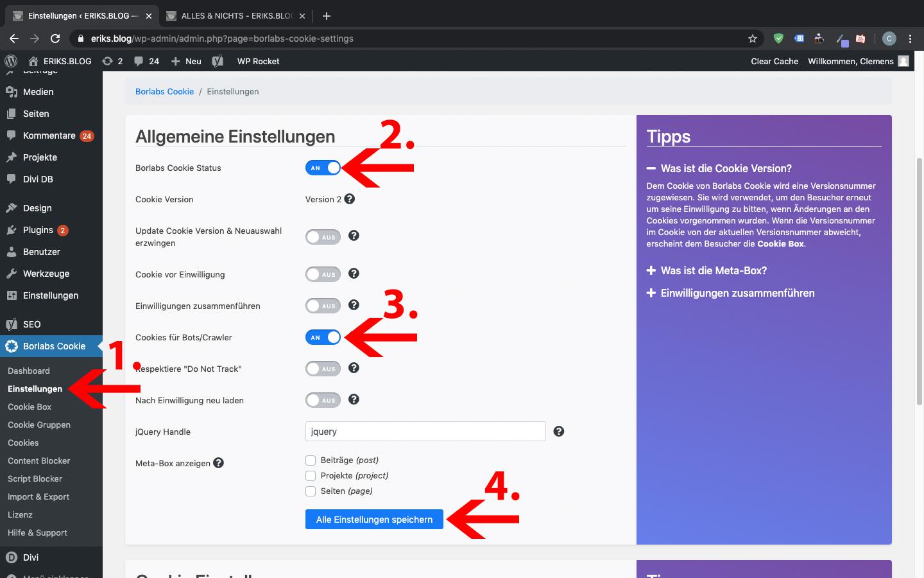
Task: Toggle the Cookies für Bots/Crawler switch
Action: coord(323,337)
